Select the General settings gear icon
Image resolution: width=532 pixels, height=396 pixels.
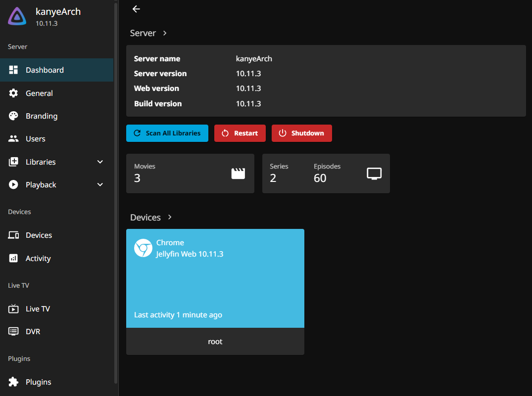[x=13, y=93]
